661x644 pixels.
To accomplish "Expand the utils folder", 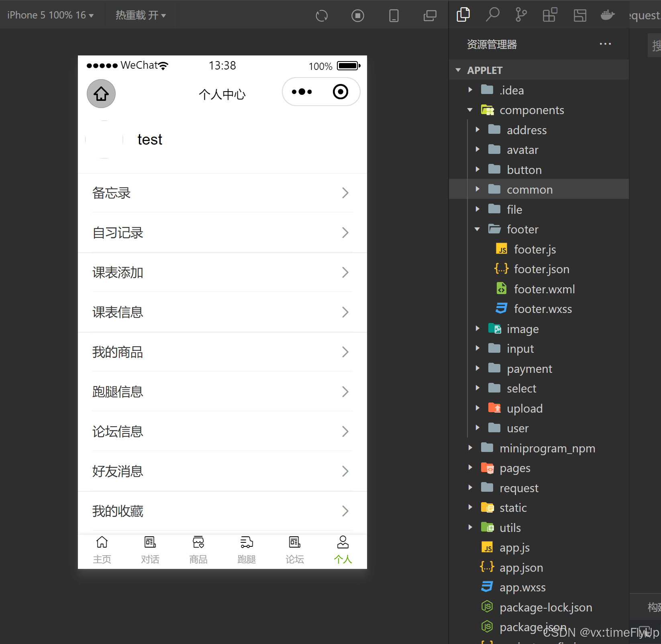I will (x=539, y=527).
